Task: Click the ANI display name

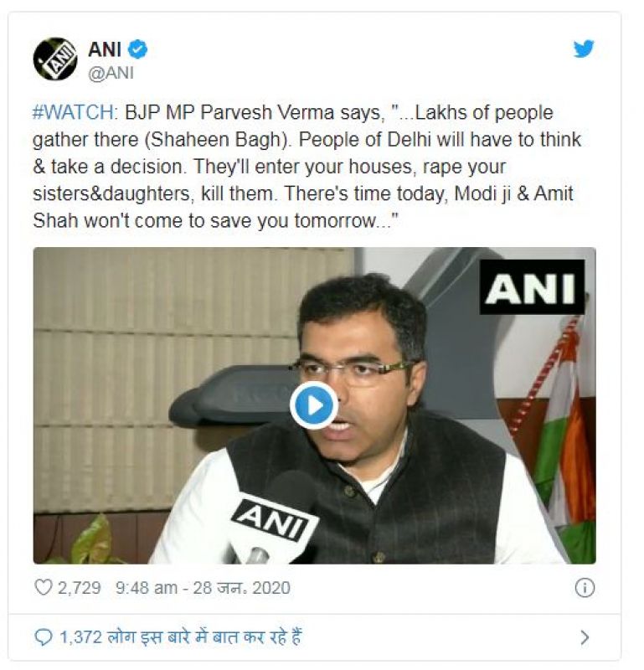Action: tap(105, 49)
